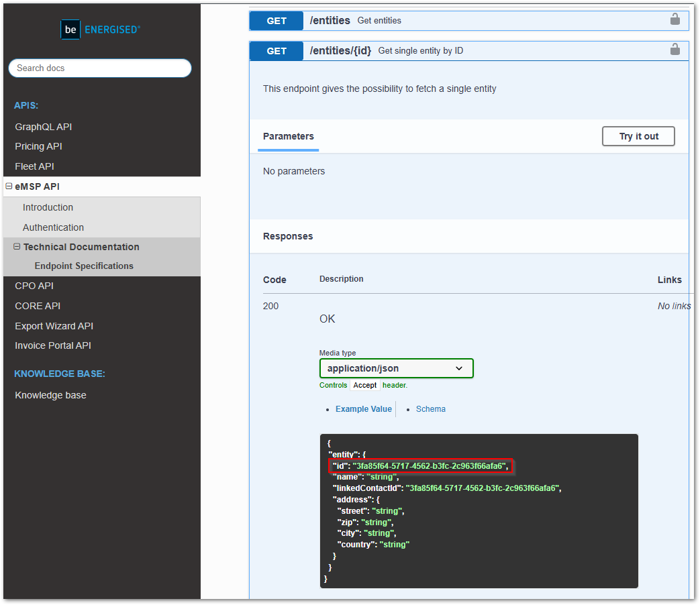Image resolution: width=700 pixels, height=605 pixels.
Task: Open Endpoint Specifications page
Action: coord(84,266)
